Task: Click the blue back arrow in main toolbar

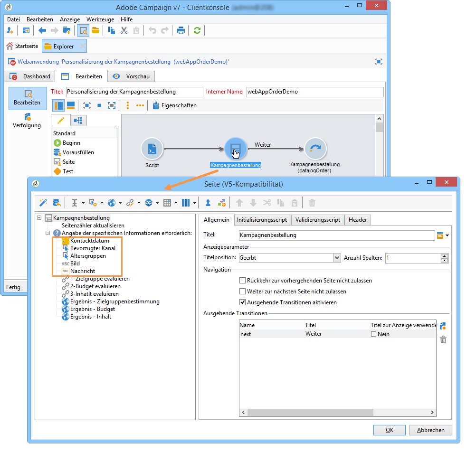Action: (42, 30)
